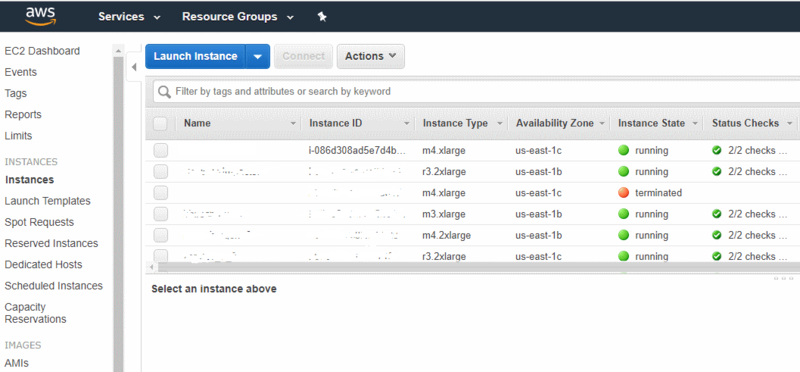Viewport: 800px width, 372px height.
Task: Open Reports in sidebar
Action: 23,115
